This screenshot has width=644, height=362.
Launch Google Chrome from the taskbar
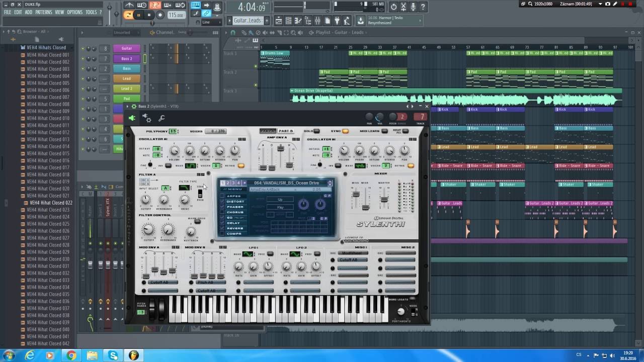pos(71,355)
